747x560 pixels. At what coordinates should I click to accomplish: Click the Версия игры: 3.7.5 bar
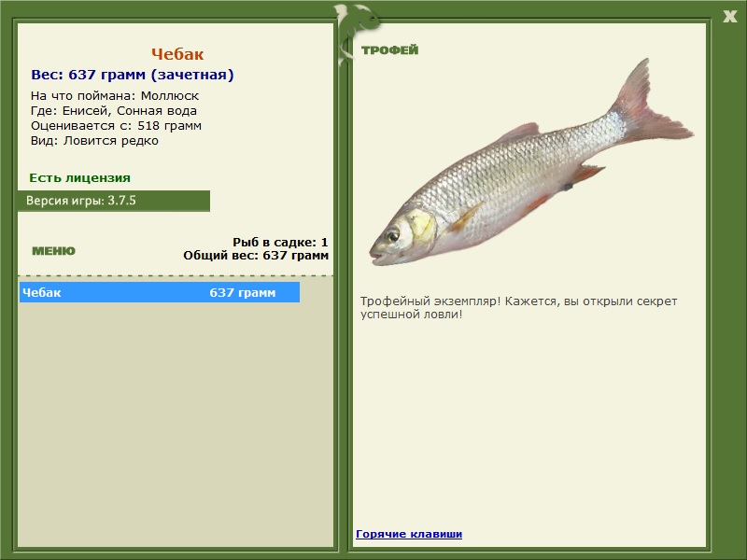click(114, 201)
